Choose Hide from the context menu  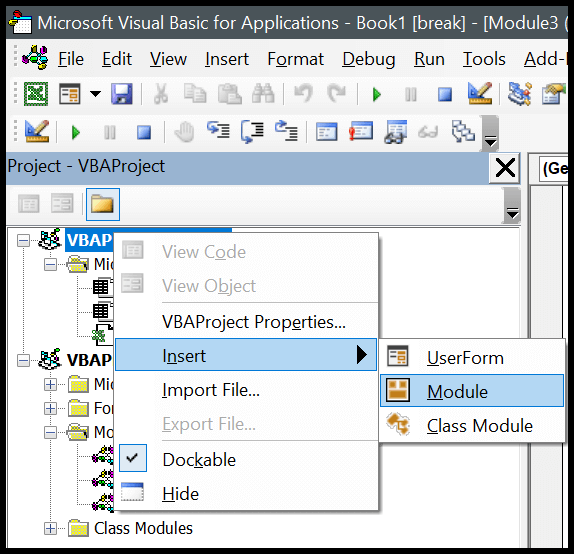(x=246, y=493)
